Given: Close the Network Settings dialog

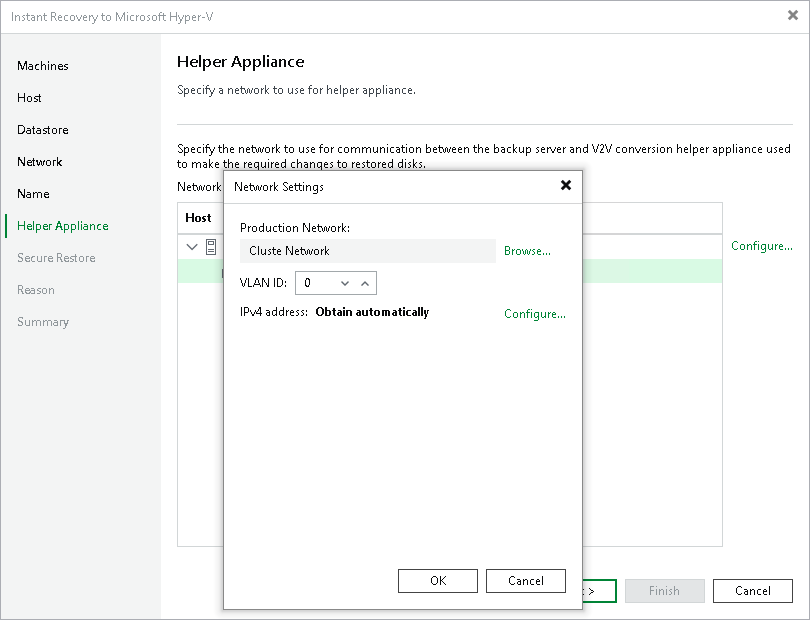Looking at the screenshot, I should tap(566, 185).
